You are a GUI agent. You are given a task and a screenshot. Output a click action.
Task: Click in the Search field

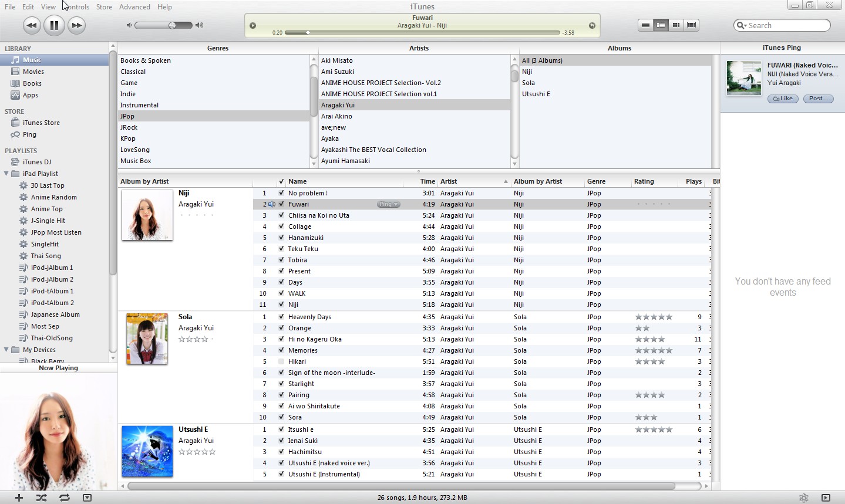[782, 25]
